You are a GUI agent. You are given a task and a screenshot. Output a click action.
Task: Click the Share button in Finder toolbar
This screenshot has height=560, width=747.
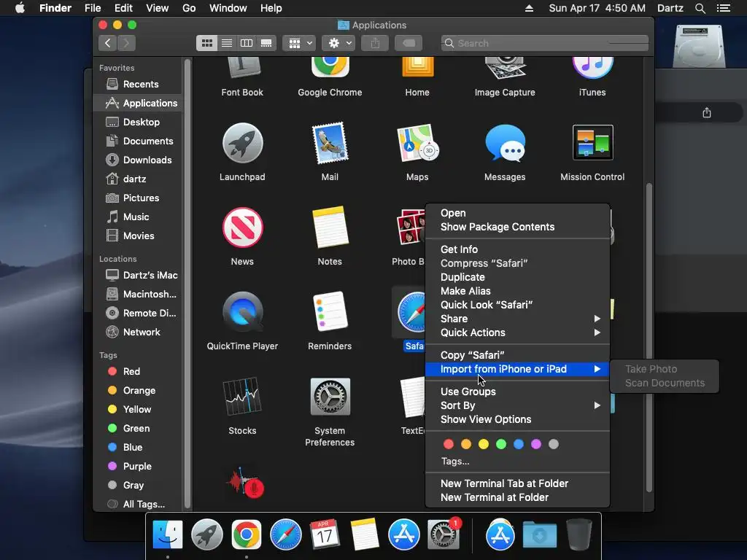(376, 43)
